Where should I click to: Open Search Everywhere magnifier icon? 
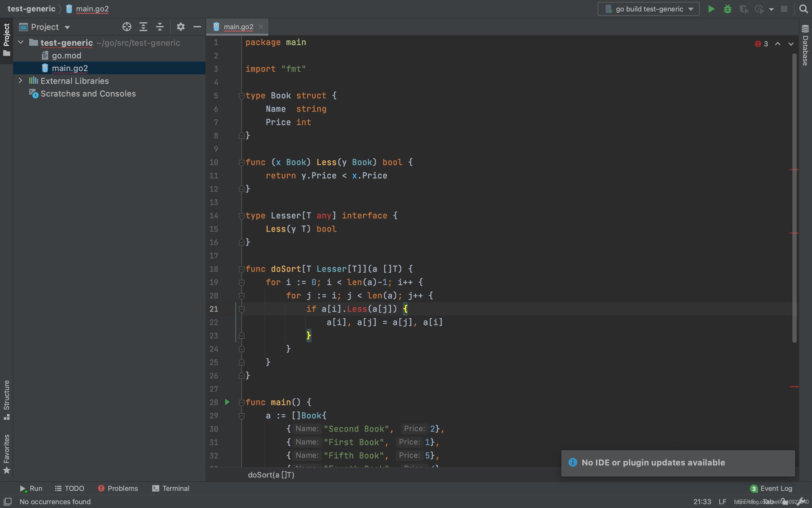pos(803,9)
